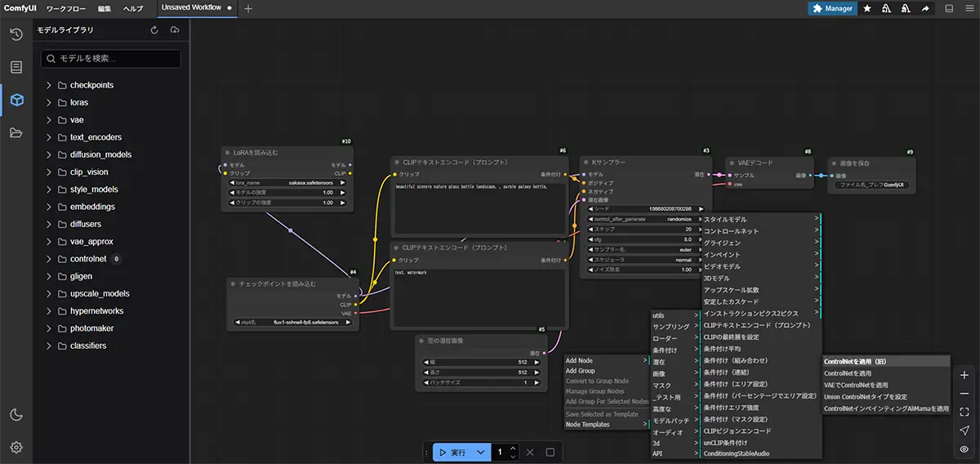980x464 pixels.
Task: Open Node Templates submenu
Action: click(606, 424)
